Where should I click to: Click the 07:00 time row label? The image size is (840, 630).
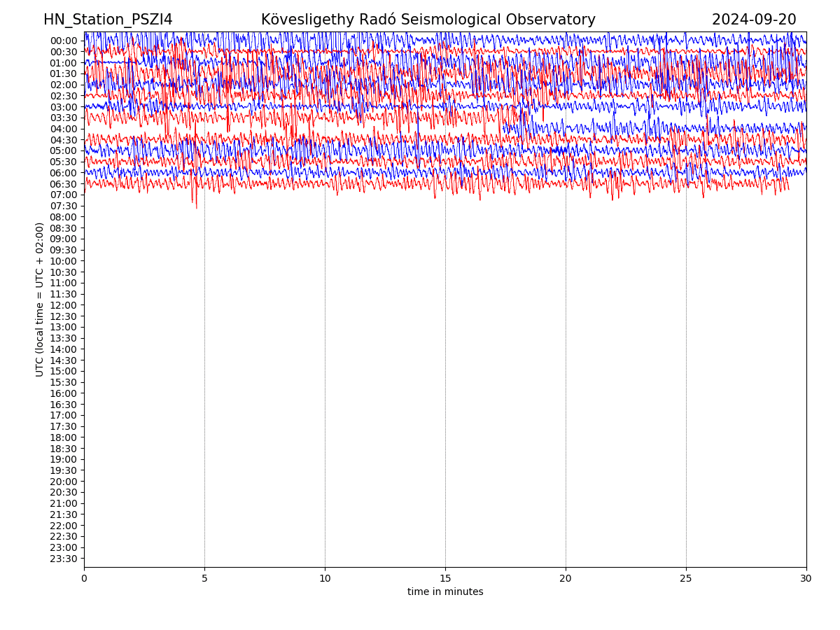pos(63,195)
